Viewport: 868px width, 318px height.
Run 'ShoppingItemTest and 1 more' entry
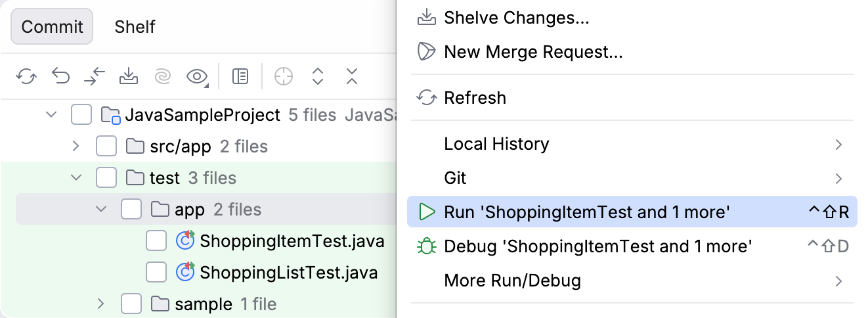tap(632, 212)
